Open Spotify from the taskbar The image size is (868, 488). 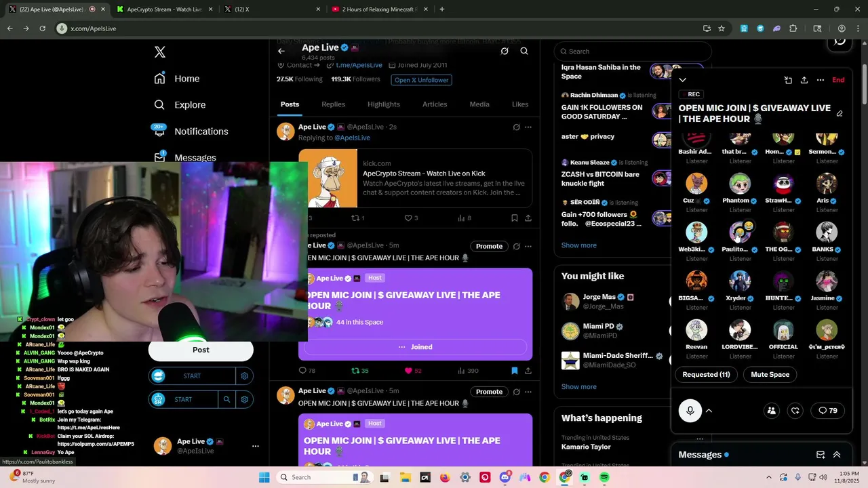(604, 477)
